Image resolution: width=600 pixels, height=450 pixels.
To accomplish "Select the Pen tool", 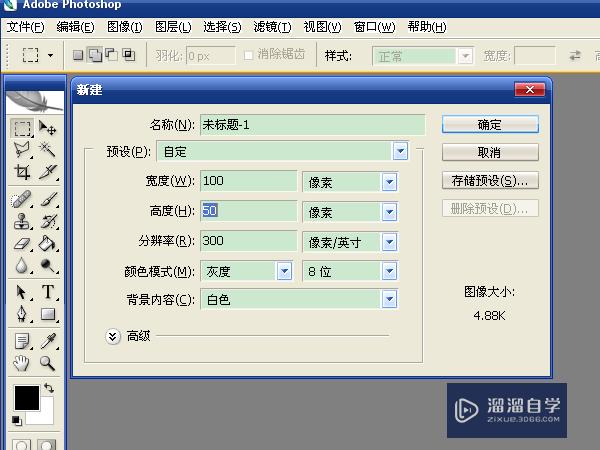I will (22, 314).
